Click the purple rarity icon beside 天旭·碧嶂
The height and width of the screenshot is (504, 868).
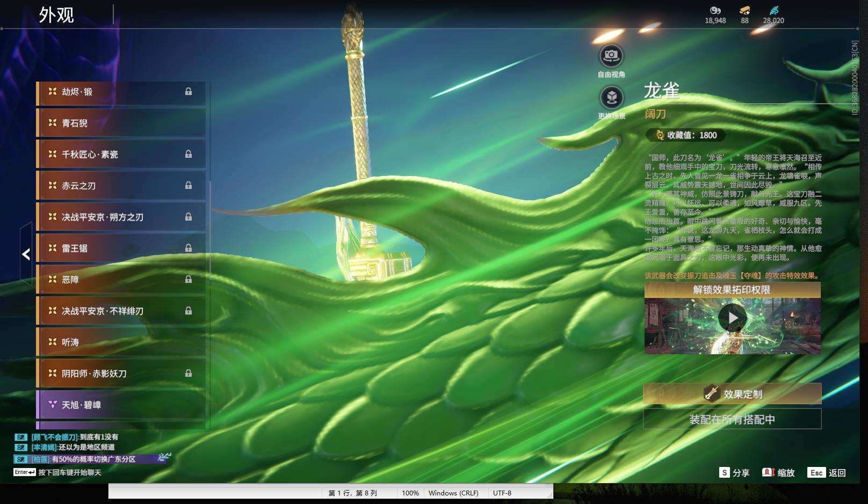(52, 405)
